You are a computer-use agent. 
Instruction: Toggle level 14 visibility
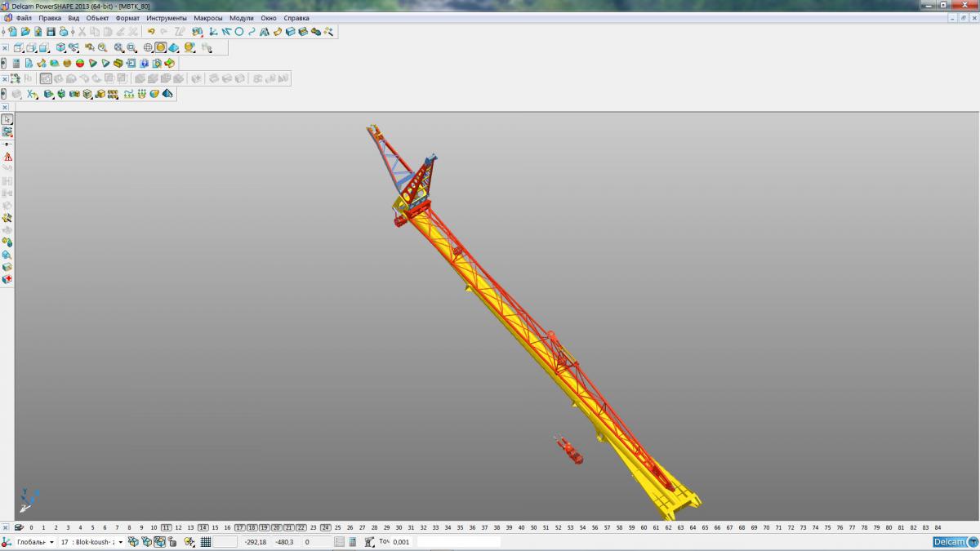(203, 527)
